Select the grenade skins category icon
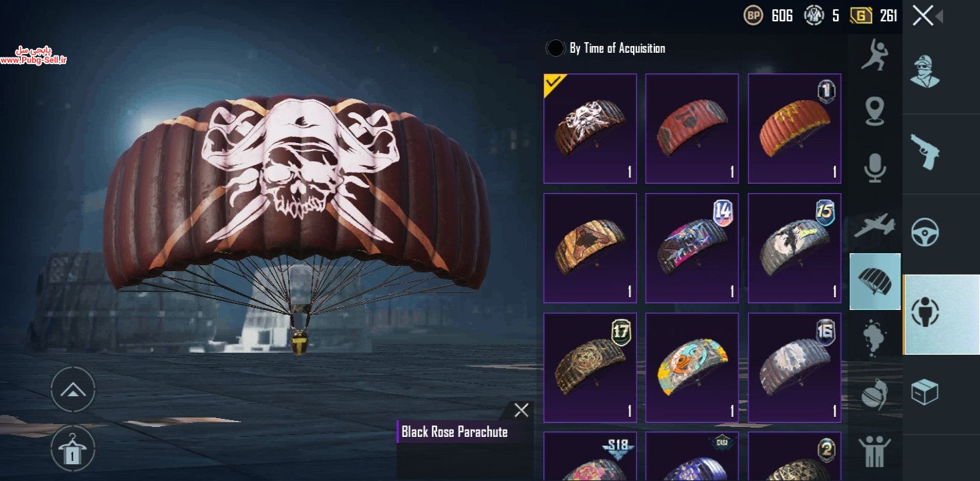Screen dimensions: 980x481 click(x=875, y=393)
